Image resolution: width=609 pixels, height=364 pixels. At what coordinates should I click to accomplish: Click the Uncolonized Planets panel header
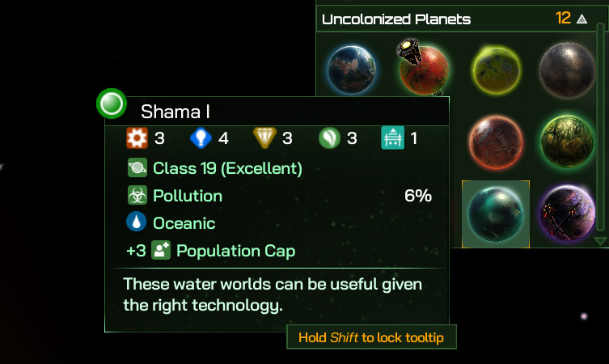[x=396, y=19]
